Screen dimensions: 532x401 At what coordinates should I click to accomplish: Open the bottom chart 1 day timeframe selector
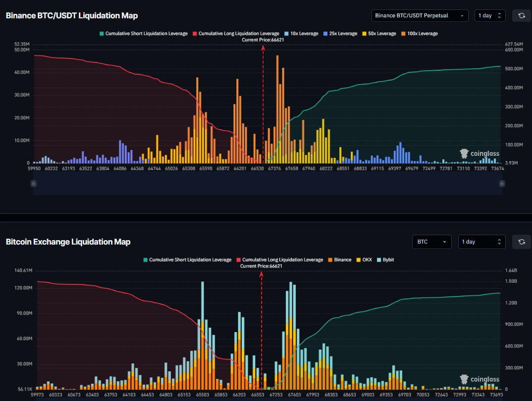click(481, 242)
